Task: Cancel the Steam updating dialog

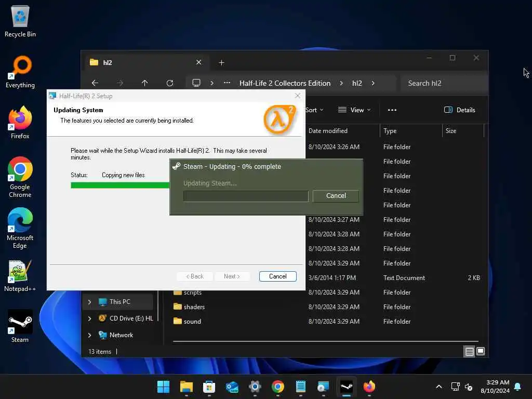Action: point(336,196)
